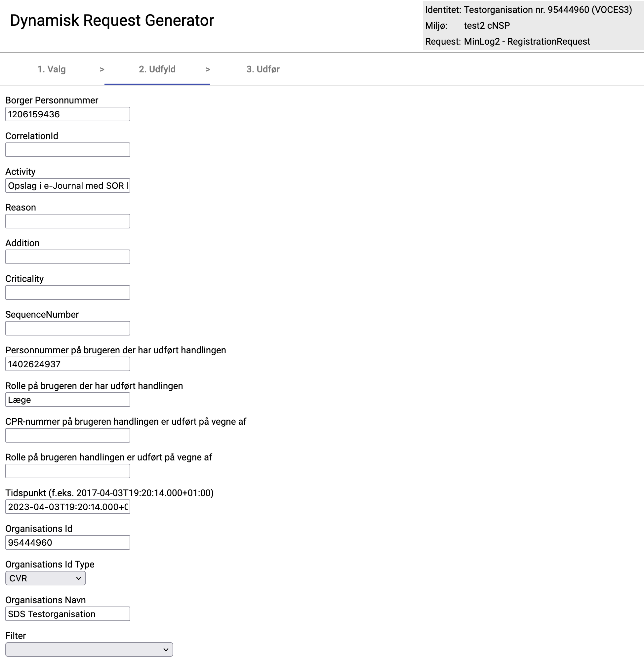This screenshot has width=644, height=667.
Task: Click the Organisations Id field
Action: [x=67, y=543]
